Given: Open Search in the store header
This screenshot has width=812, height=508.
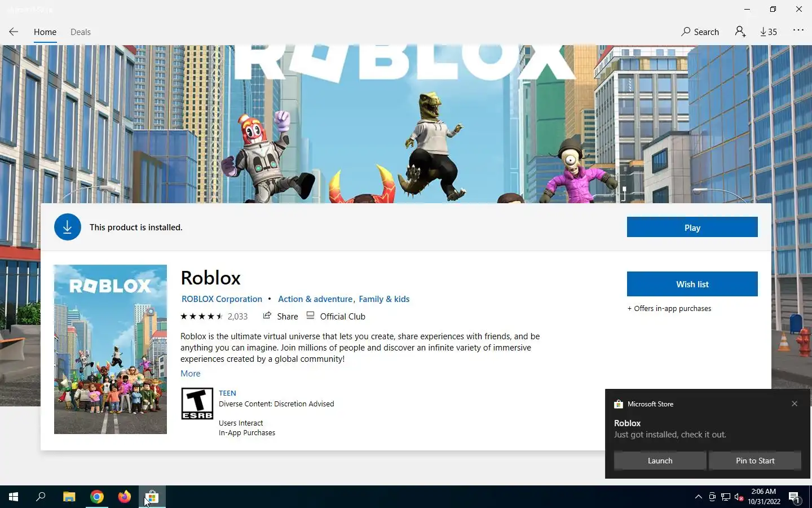Looking at the screenshot, I should click(700, 32).
